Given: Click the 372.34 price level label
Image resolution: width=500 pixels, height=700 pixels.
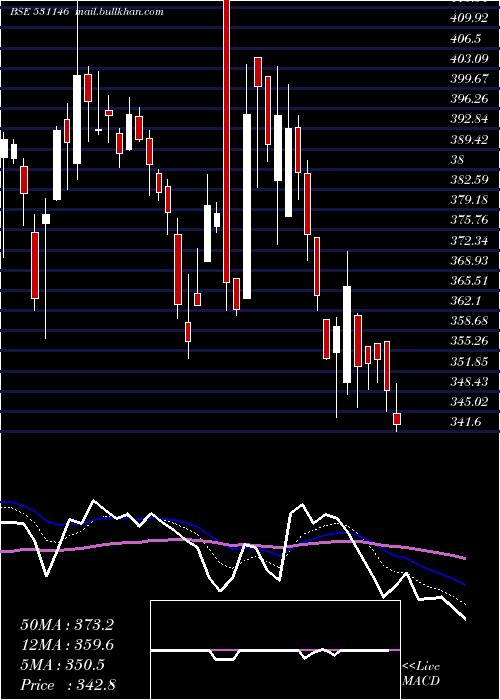Looking at the screenshot, I should click(x=469, y=241).
